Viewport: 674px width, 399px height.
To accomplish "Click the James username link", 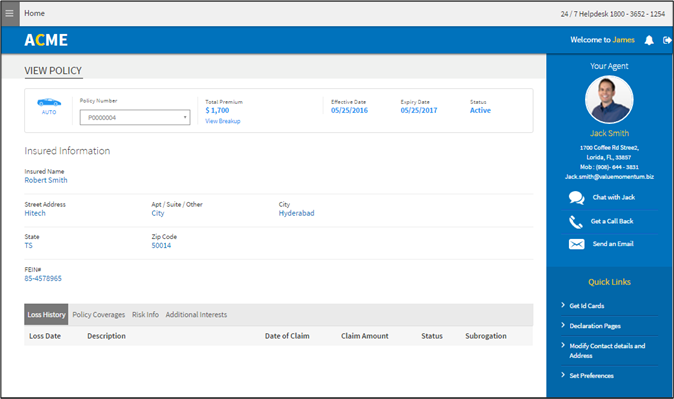I will tap(624, 40).
